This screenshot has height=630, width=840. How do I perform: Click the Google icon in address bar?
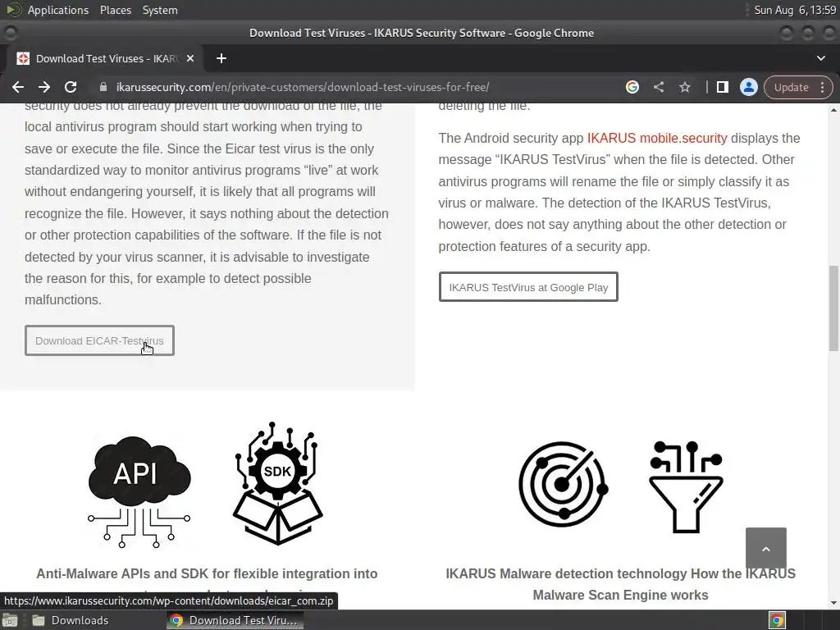[632, 87]
